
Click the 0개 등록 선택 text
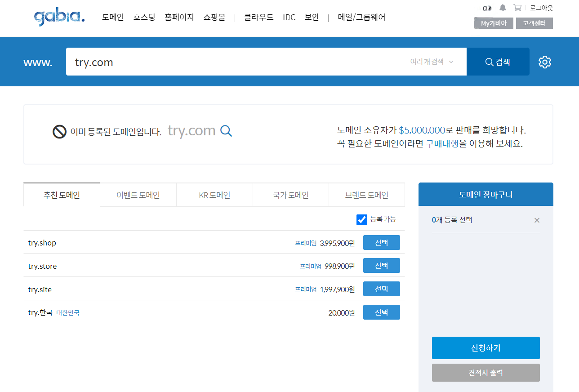(x=452, y=220)
